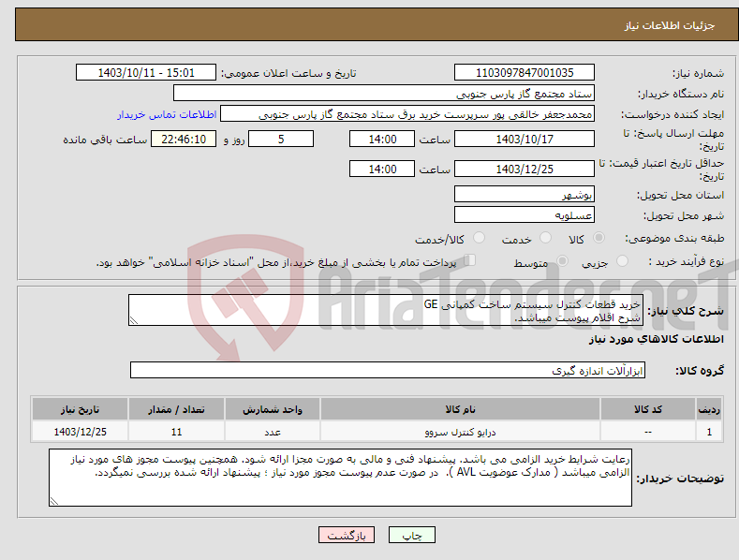This screenshot has height=560, width=739.
Task: Click the ردیف column header
Action: point(709,409)
